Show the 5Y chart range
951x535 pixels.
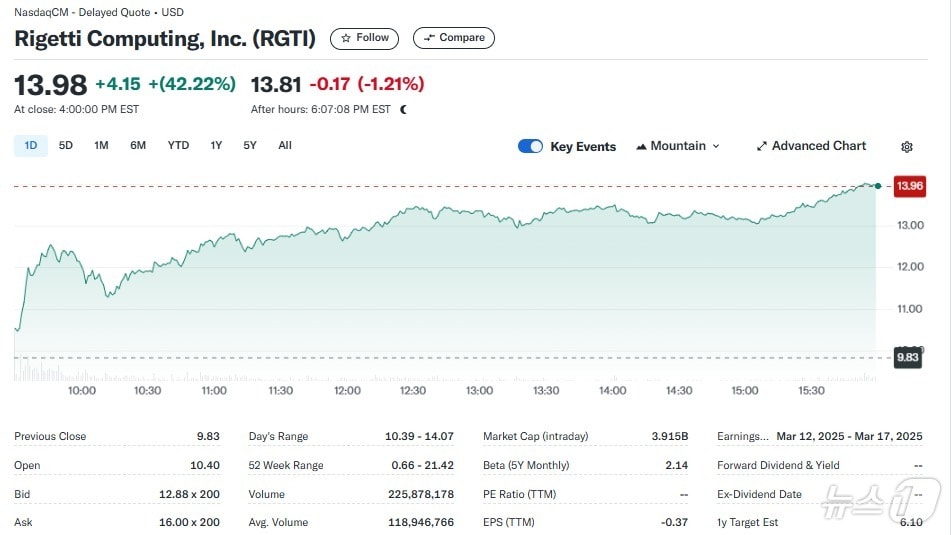(250, 145)
